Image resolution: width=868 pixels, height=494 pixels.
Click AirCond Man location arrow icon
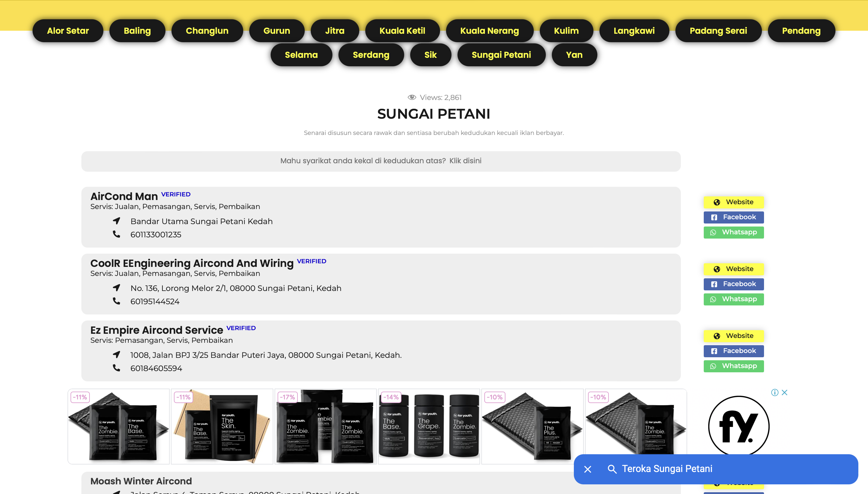[116, 221]
